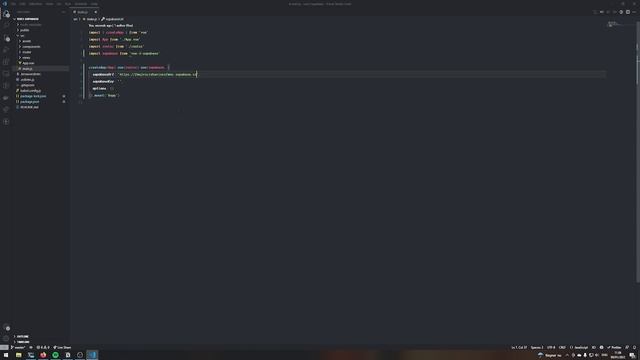This screenshot has width=640, height=360.
Task: Open editor more actions ellipsis top right
Action: [x=634, y=12]
